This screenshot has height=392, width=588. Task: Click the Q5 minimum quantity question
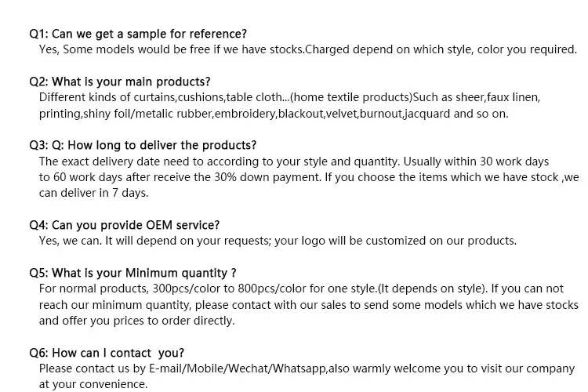(132, 273)
